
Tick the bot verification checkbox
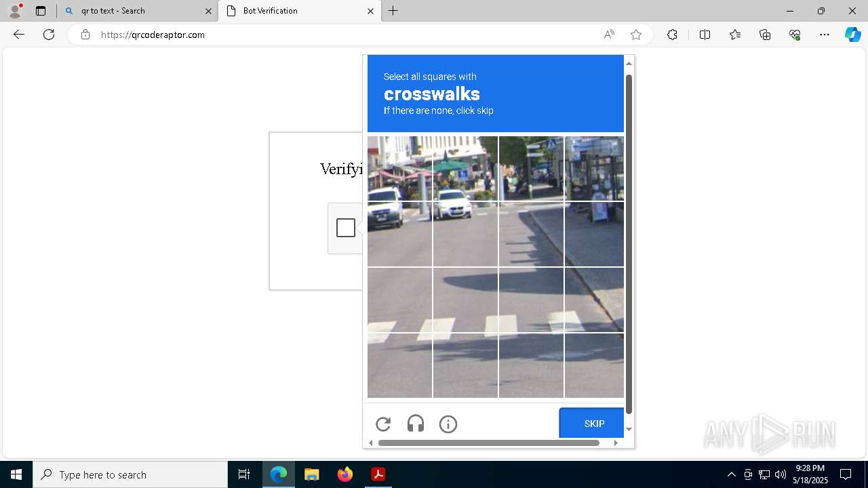pos(346,228)
